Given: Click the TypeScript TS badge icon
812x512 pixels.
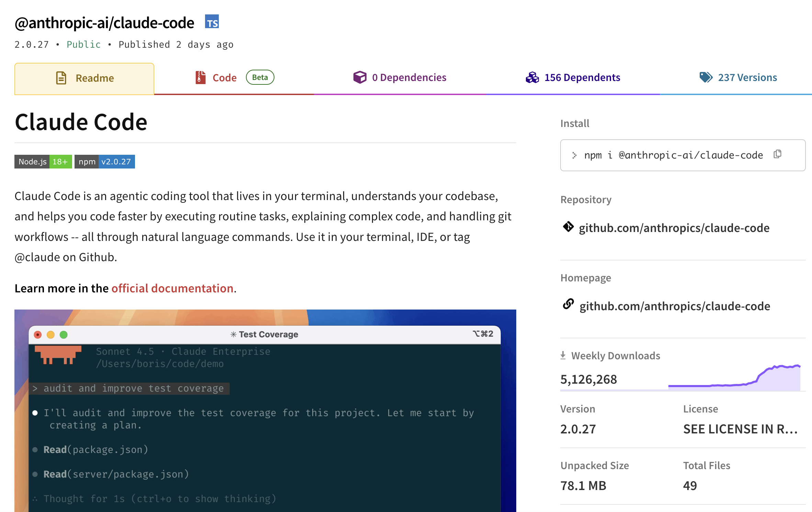Looking at the screenshot, I should coord(212,22).
